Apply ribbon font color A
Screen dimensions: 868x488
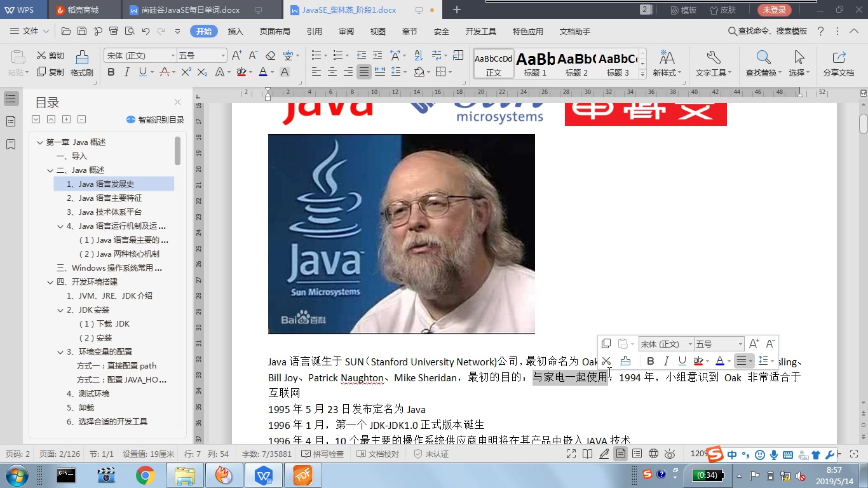(263, 72)
